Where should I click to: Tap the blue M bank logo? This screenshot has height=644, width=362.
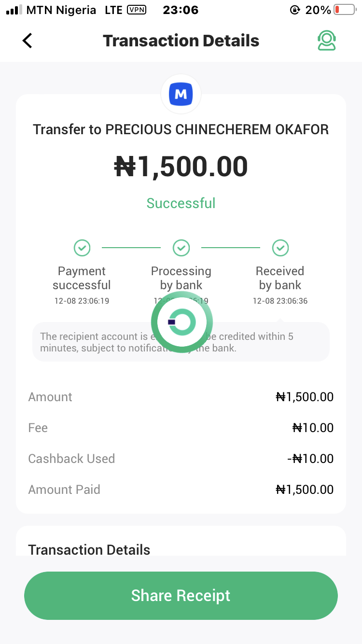(181, 95)
